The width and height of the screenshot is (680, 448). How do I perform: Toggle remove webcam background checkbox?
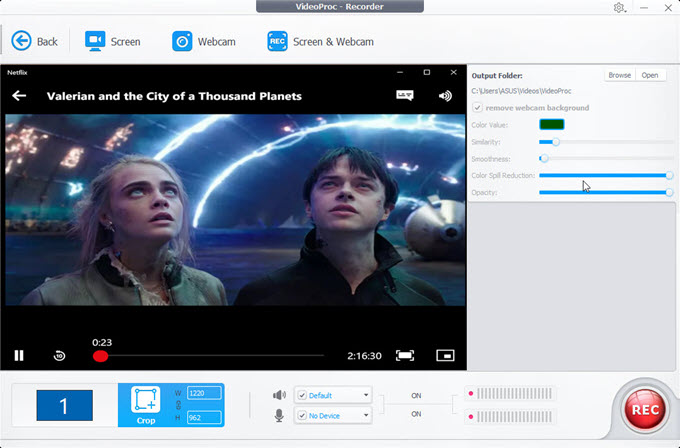pos(478,108)
